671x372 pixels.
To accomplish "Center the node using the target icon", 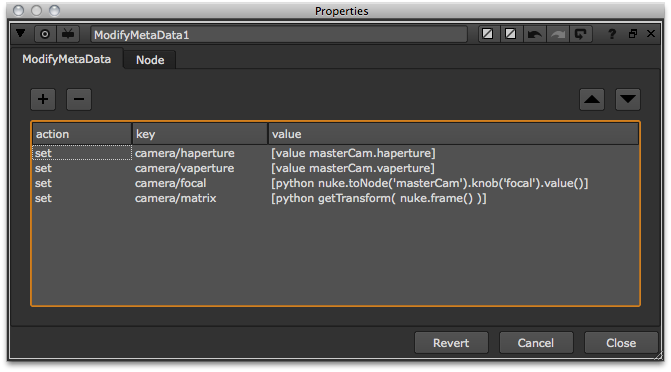I will [45, 34].
